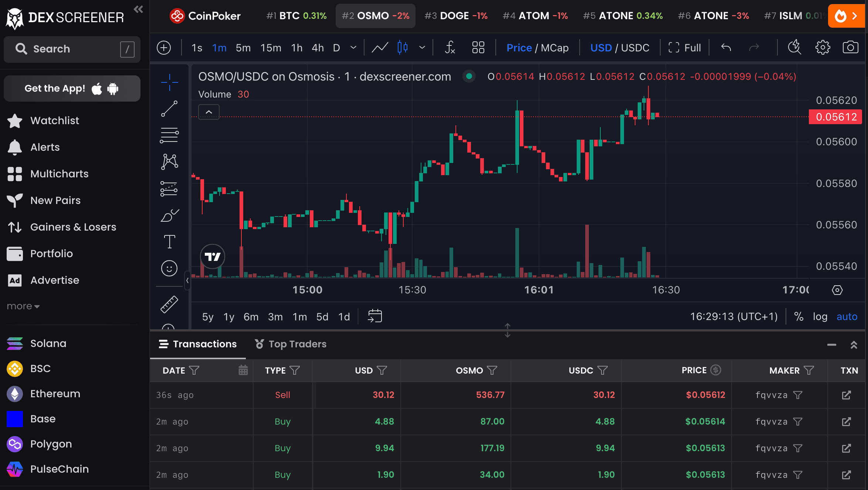This screenshot has width=868, height=490.
Task: Open the indicators fx button
Action: click(450, 48)
